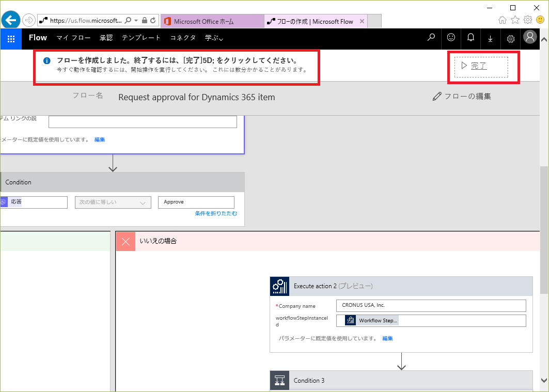Open a new browser tab
Viewport: 549px width, 392px height.
pos(374,21)
